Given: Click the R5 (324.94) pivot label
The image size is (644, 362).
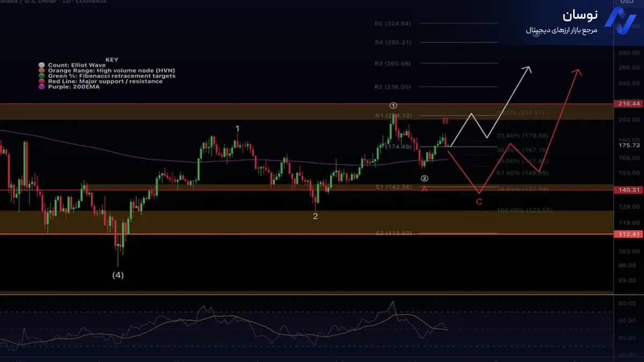Looking at the screenshot, I should click(393, 24).
